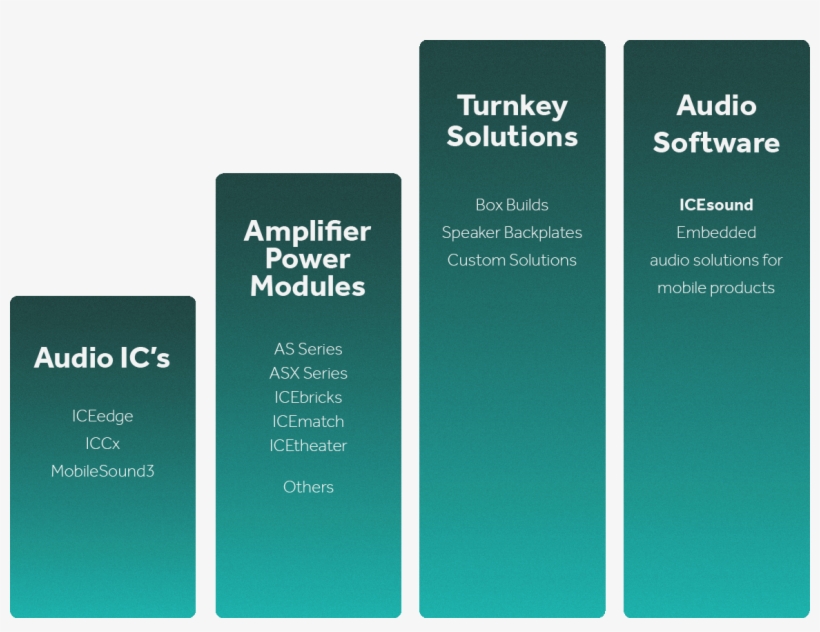Open the ICEmatch module link

[308, 421]
